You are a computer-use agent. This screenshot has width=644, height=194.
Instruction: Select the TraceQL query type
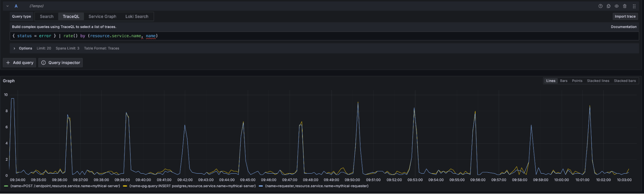click(71, 16)
